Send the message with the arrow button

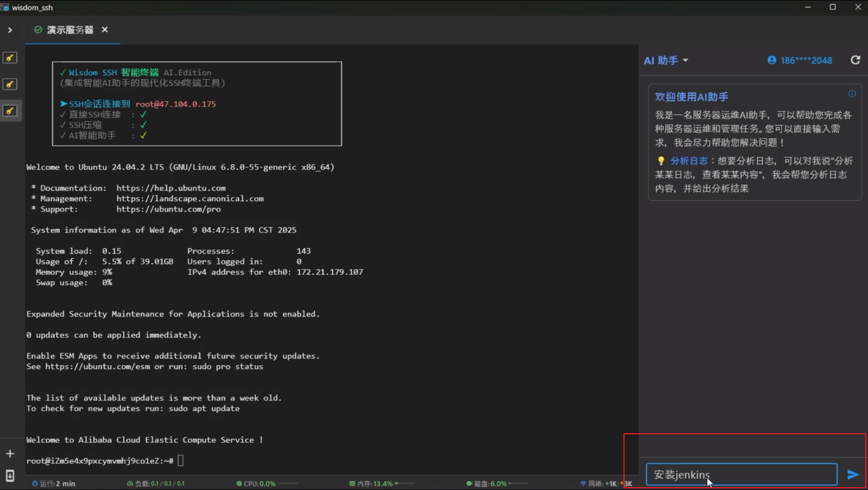point(853,475)
